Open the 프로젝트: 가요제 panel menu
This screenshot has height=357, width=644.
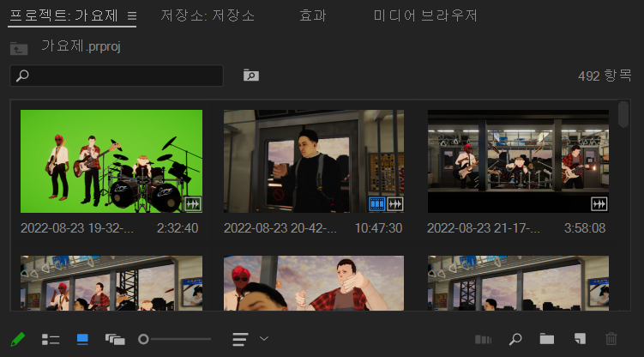tap(132, 15)
